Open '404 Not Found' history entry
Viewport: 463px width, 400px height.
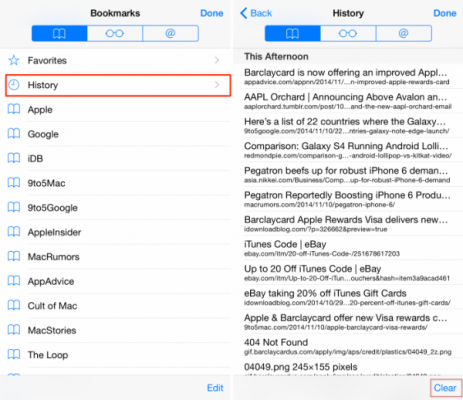[348, 346]
